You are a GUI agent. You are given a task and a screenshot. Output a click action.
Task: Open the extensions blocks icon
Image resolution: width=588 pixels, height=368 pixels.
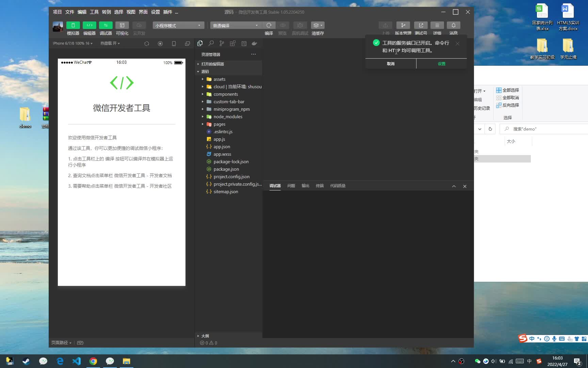[x=233, y=43]
